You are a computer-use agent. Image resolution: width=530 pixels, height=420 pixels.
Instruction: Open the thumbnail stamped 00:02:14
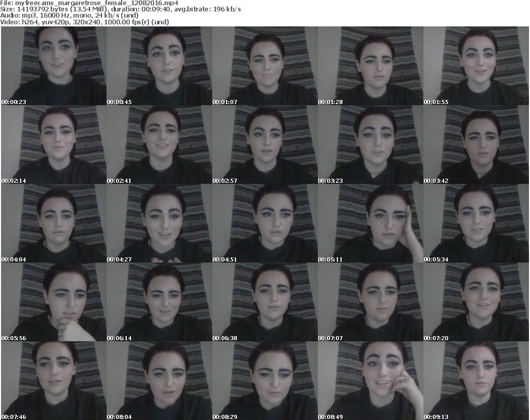click(54, 144)
